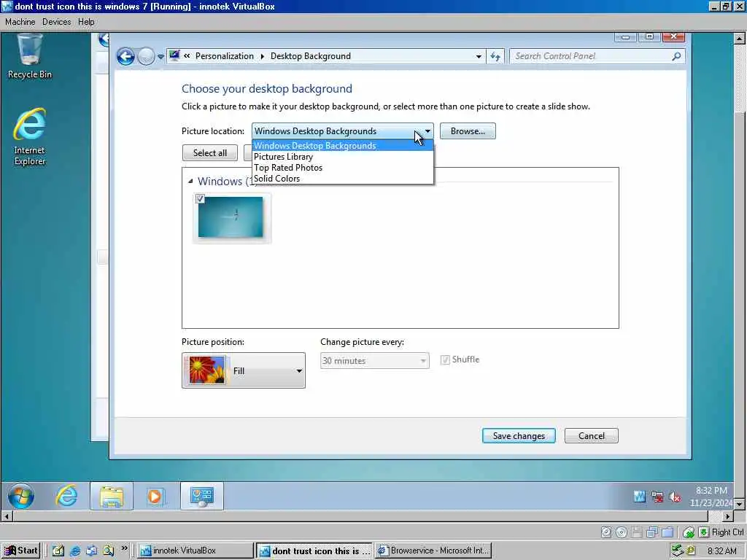Open the Recycle Bin desktop icon

29,56
